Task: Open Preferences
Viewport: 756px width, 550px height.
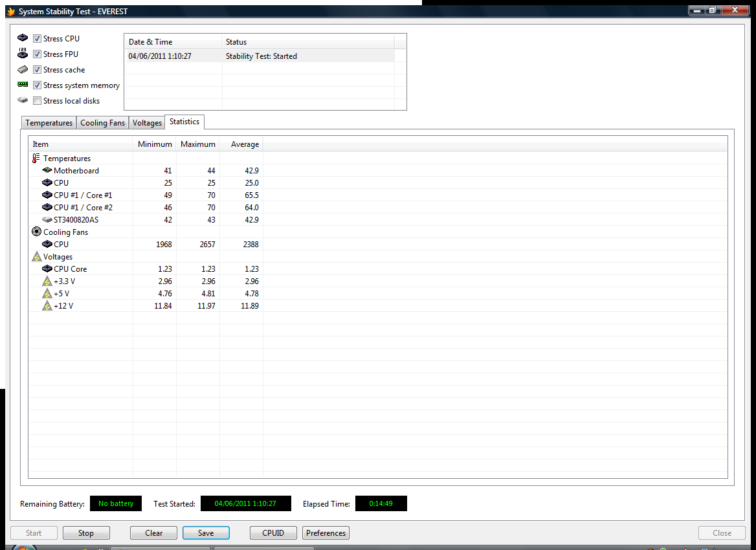Action: [x=326, y=533]
